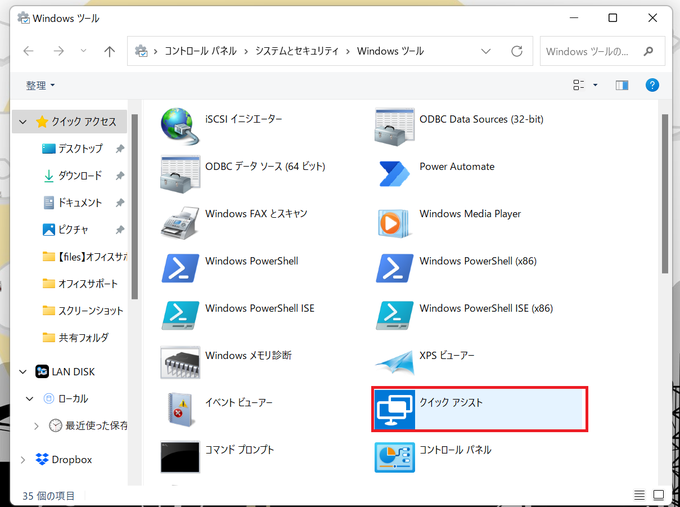Click the file list vertical scrollbar

pos(665,193)
